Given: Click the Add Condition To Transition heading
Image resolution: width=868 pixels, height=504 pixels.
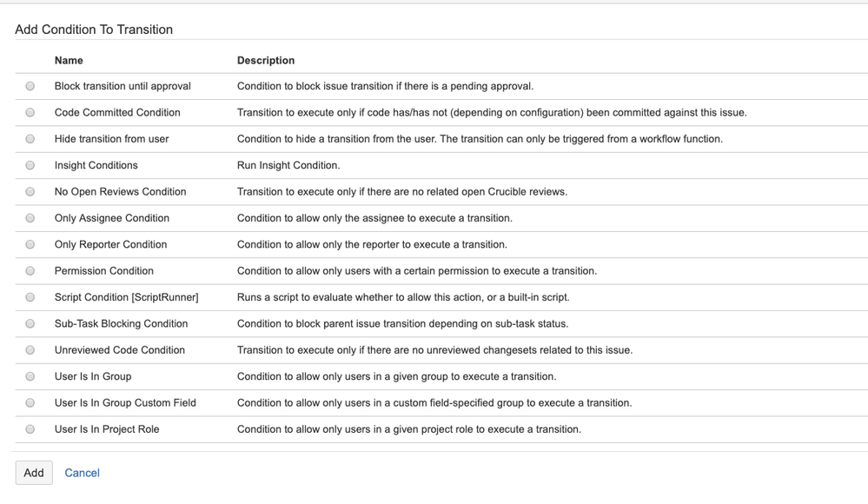Looking at the screenshot, I should [x=94, y=29].
